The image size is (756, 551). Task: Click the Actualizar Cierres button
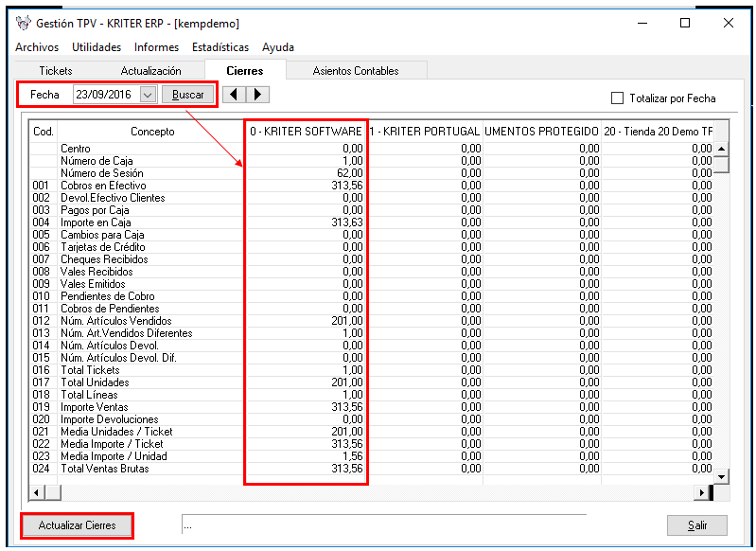coord(78,524)
